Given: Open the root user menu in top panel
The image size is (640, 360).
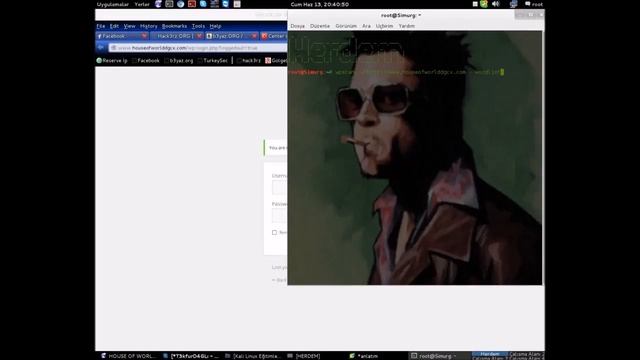Looking at the screenshot, I should pyautogui.click(x=534, y=4).
